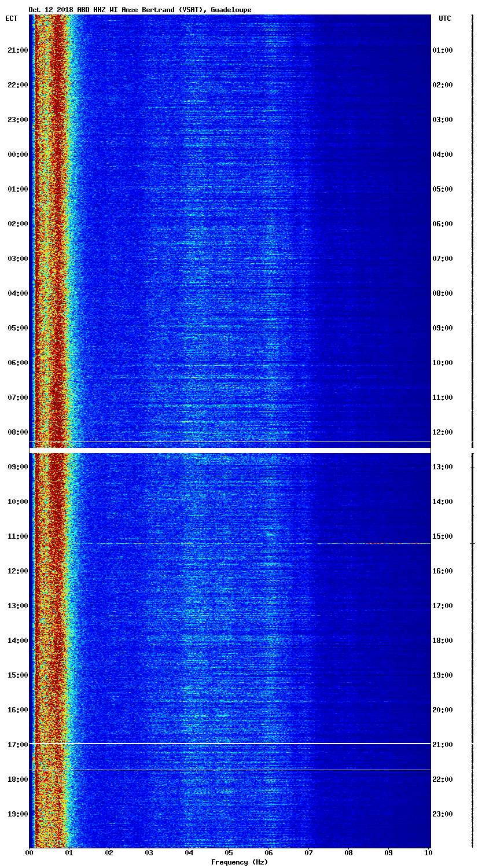Select the 15:00 label on the ECT axis
This screenshot has width=493, height=868.
point(17,675)
